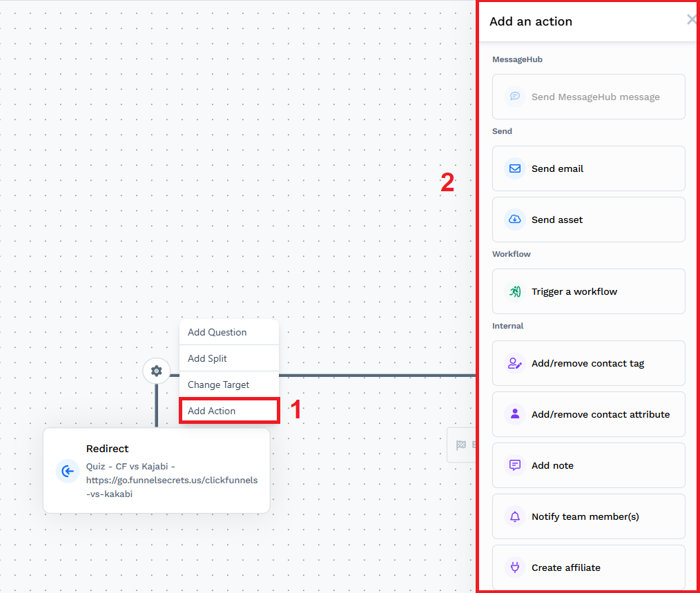The width and height of the screenshot is (700, 593).
Task: Click the Add an action panel title
Action: point(530,21)
